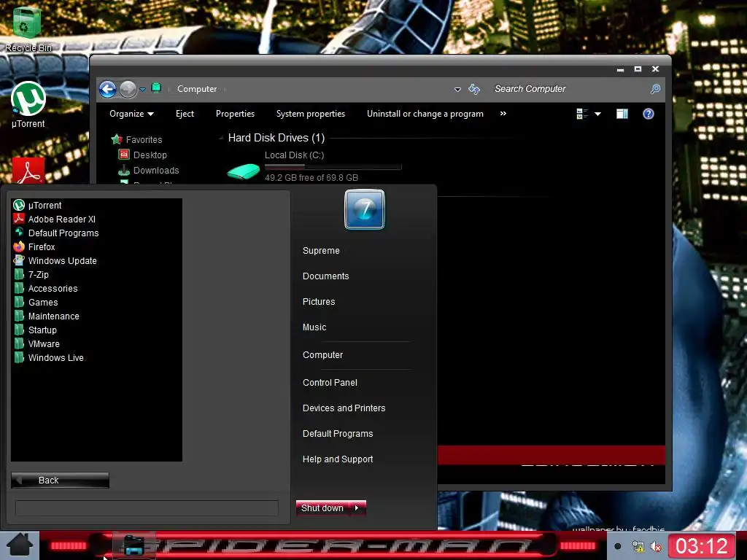Click the 03:12 taskbar clock
Viewport: 747px width, 560px height.
tap(701, 546)
